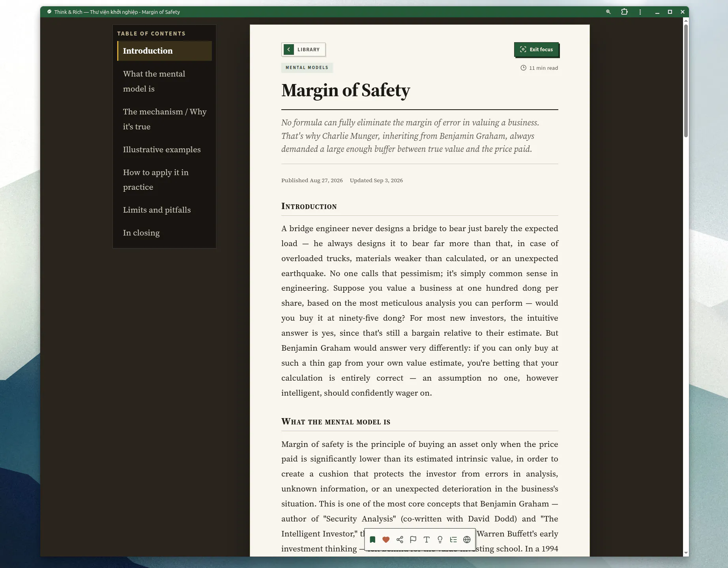Image resolution: width=728 pixels, height=568 pixels.
Task: Click the Exit focus button
Action: click(x=536, y=49)
